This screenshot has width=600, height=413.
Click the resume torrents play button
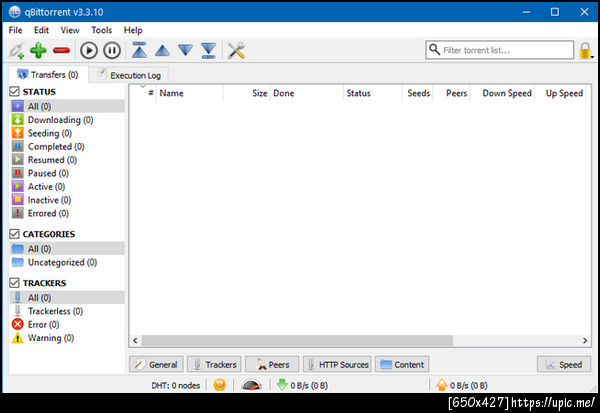89,51
